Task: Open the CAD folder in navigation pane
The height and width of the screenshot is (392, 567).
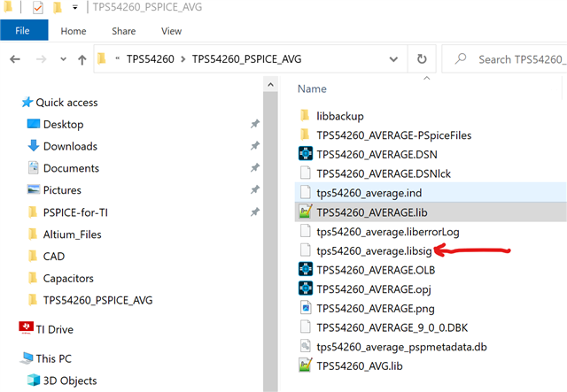Action: click(x=54, y=257)
